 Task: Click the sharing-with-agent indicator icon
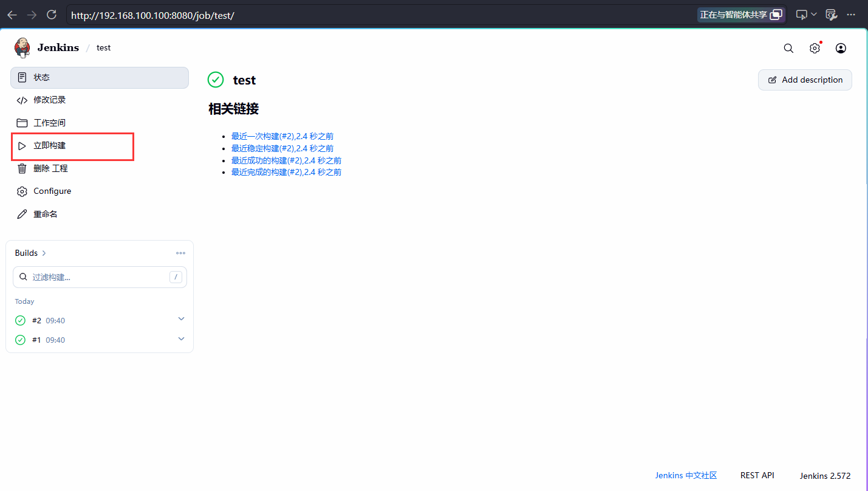click(776, 15)
